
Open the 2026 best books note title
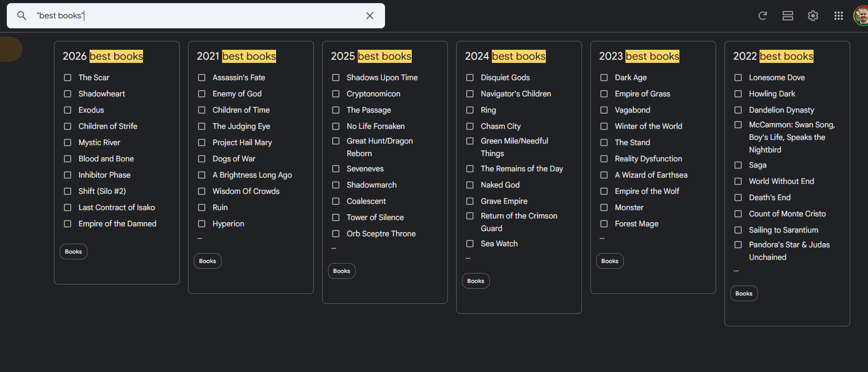pos(103,56)
